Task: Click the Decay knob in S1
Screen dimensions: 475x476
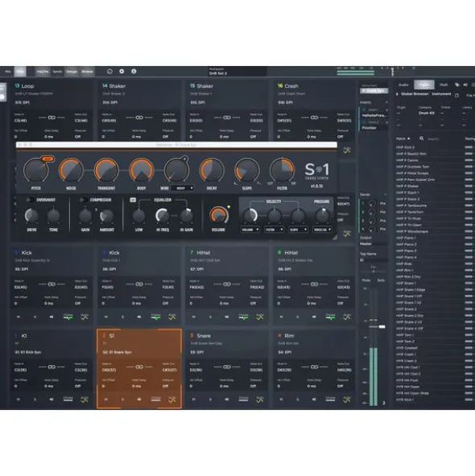Action: 212,170
